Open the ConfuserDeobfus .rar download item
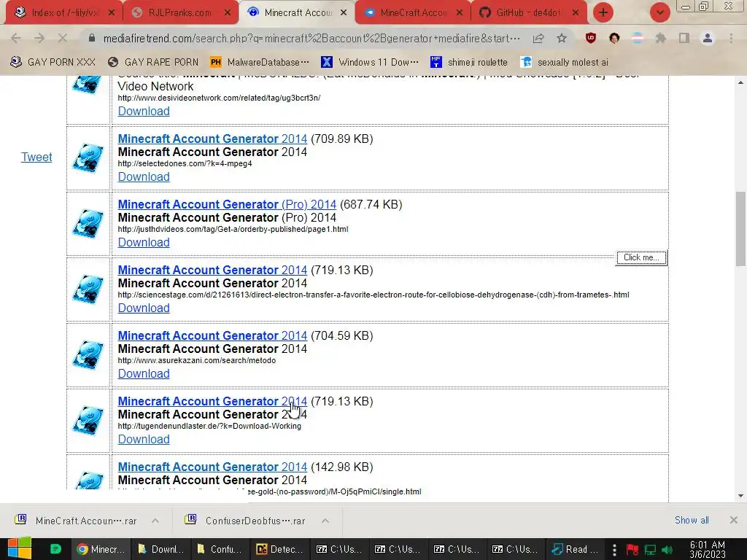Image resolution: width=747 pixels, height=560 pixels. click(x=246, y=521)
